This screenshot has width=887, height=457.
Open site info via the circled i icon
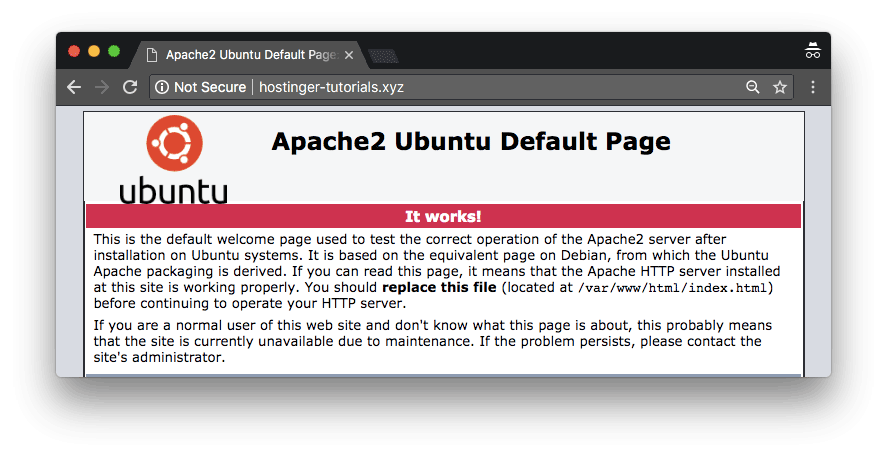[x=162, y=88]
